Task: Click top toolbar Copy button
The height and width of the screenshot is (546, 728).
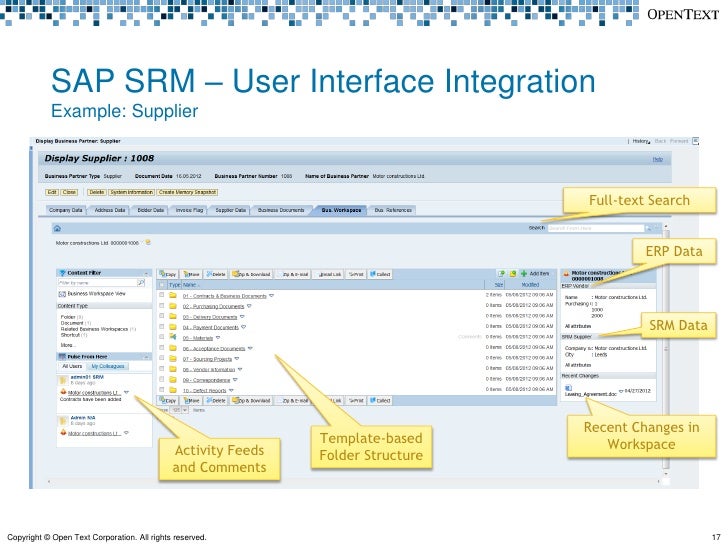Action: [x=168, y=274]
